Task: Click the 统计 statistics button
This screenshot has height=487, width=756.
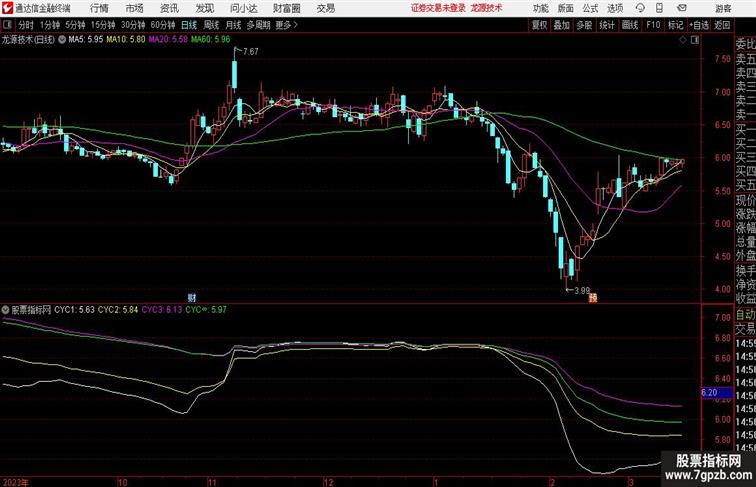Action: [607, 25]
